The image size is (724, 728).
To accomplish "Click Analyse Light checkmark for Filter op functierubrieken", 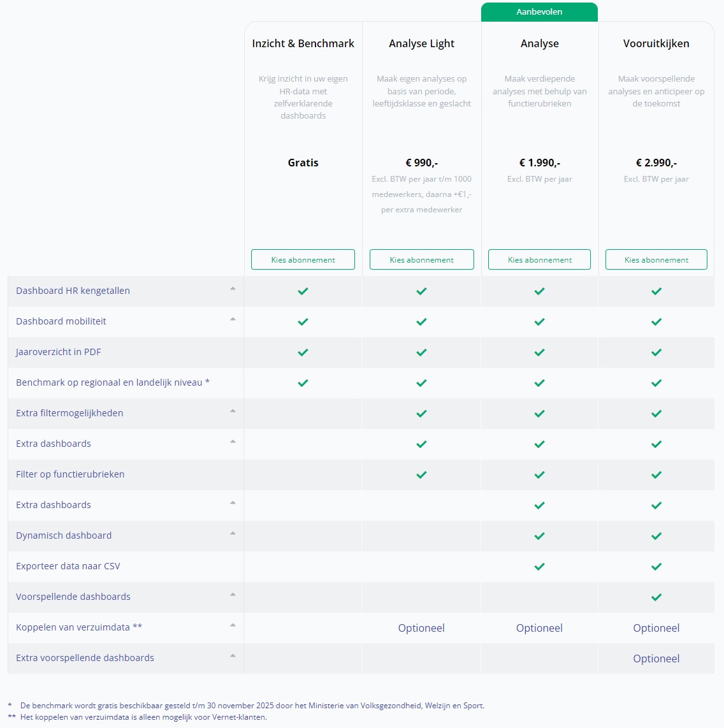I will 421,475.
